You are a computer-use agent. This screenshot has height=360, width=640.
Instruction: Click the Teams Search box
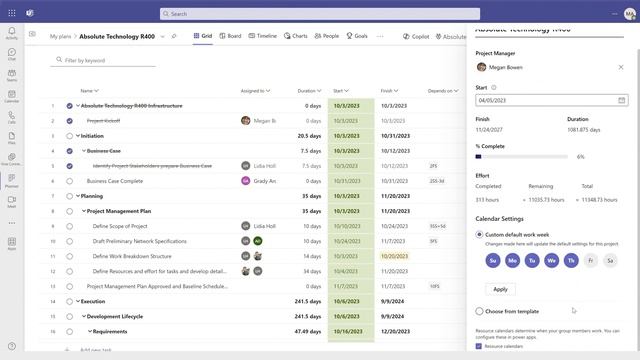(320, 14)
